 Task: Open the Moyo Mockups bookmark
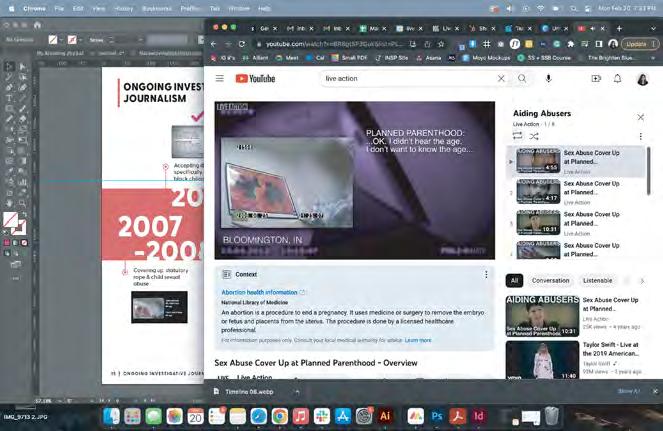487,58
